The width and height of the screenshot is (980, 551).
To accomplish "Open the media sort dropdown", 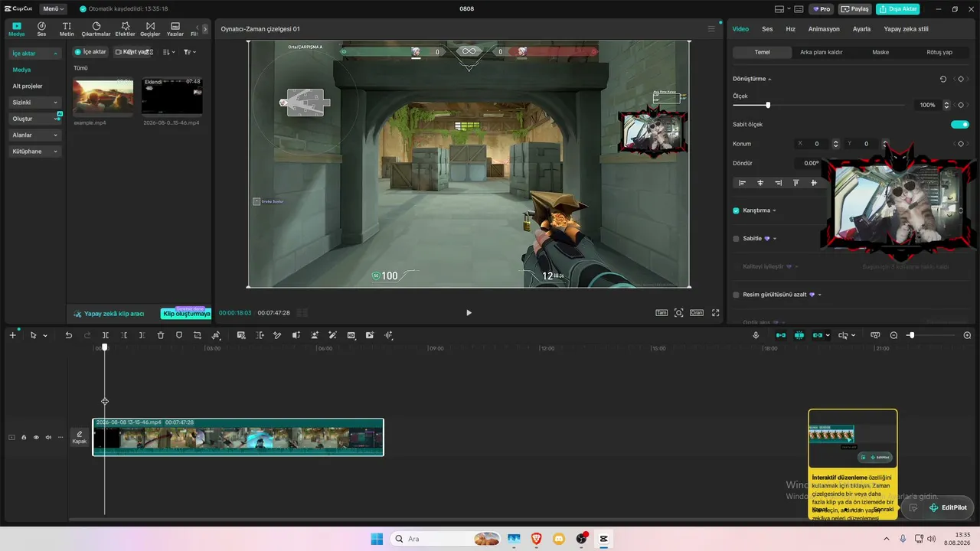I will point(169,52).
